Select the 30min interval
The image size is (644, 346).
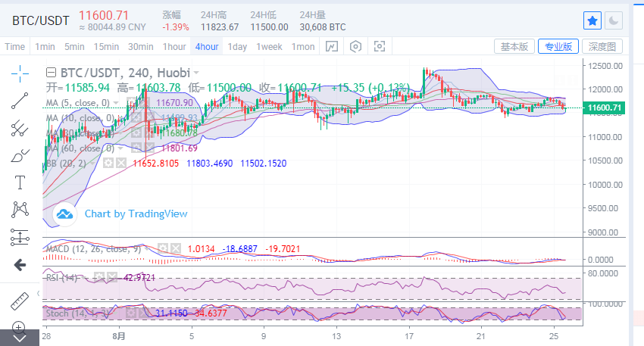click(140, 46)
